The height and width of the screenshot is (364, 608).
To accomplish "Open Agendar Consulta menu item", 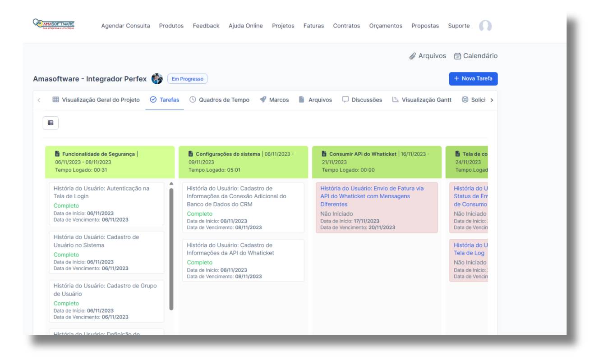I will (x=125, y=26).
